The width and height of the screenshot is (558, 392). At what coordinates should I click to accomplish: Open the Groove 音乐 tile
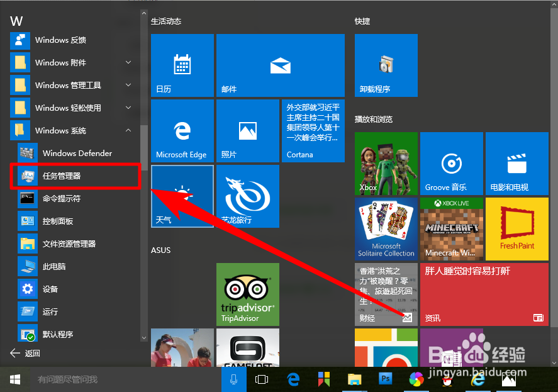tap(451, 163)
